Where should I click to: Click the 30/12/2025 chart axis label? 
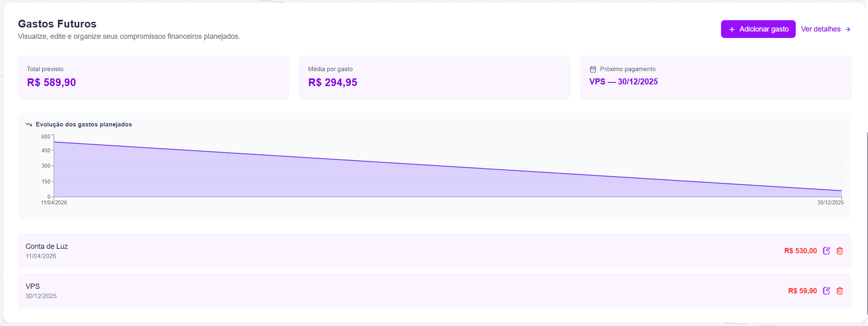pyautogui.click(x=830, y=202)
